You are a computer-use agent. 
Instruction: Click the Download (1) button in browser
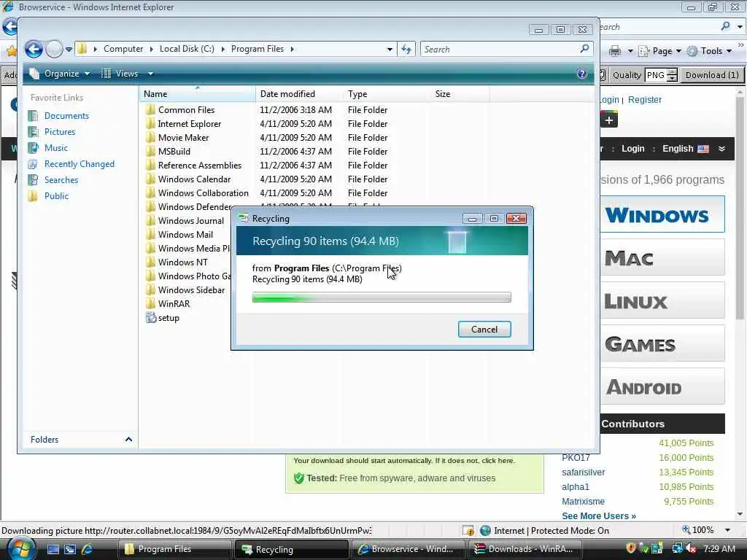712,75
